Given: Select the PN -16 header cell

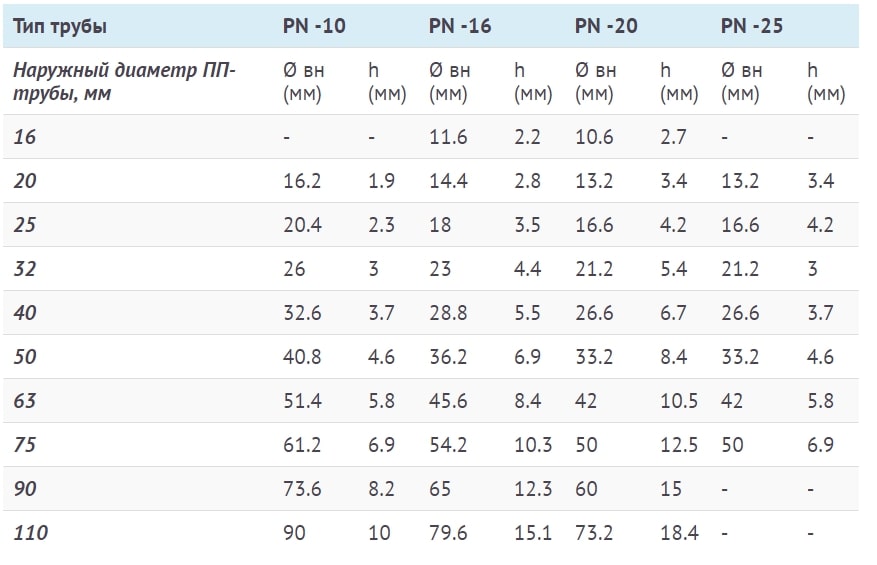Looking at the screenshot, I should point(460,26).
